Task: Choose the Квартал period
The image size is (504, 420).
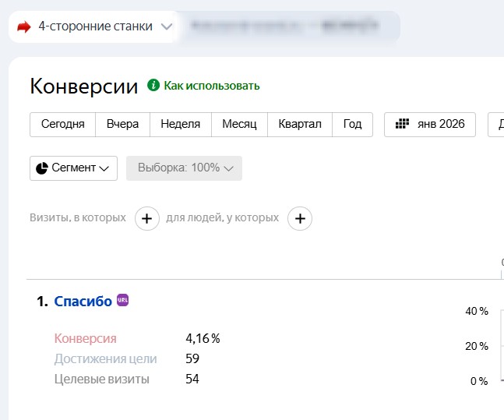Action: [300, 125]
